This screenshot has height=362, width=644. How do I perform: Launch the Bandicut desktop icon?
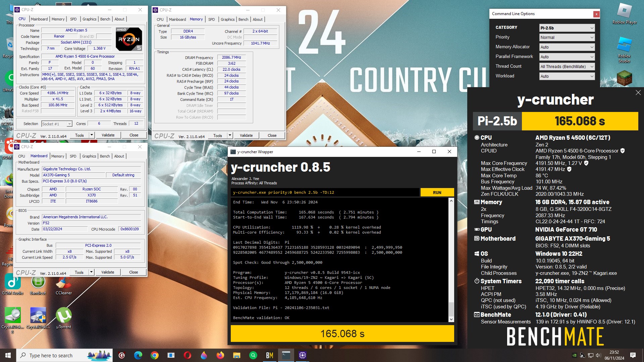coord(38,284)
